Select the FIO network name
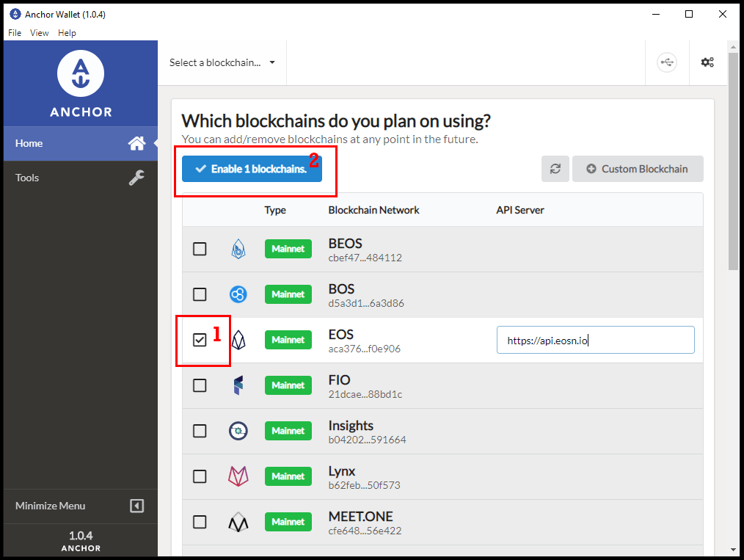The width and height of the screenshot is (744, 560). 339,380
